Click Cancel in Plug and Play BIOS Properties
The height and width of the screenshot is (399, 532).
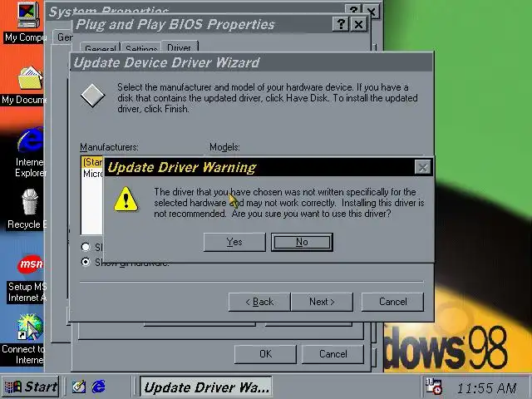332,354
